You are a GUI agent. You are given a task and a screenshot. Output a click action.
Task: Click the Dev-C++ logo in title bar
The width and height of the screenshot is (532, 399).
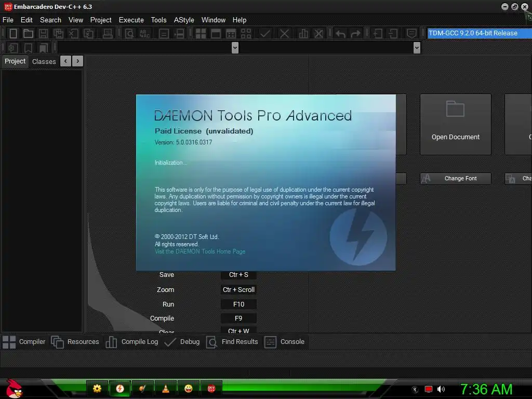point(7,6)
